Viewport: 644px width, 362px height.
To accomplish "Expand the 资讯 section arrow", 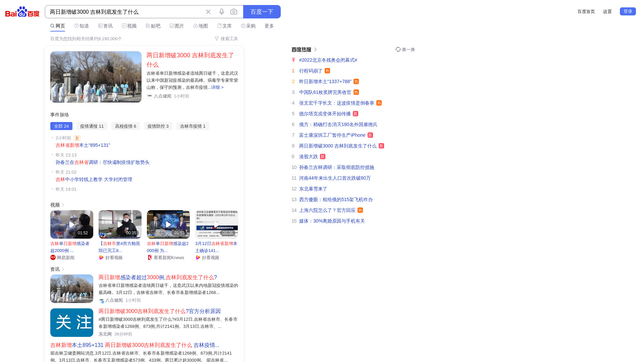I will [63, 269].
